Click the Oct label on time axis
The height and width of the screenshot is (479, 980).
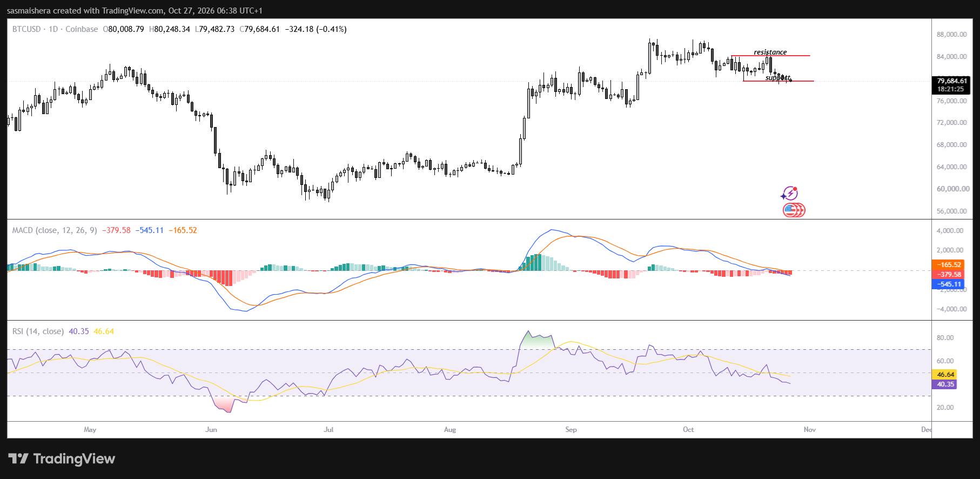pos(688,430)
